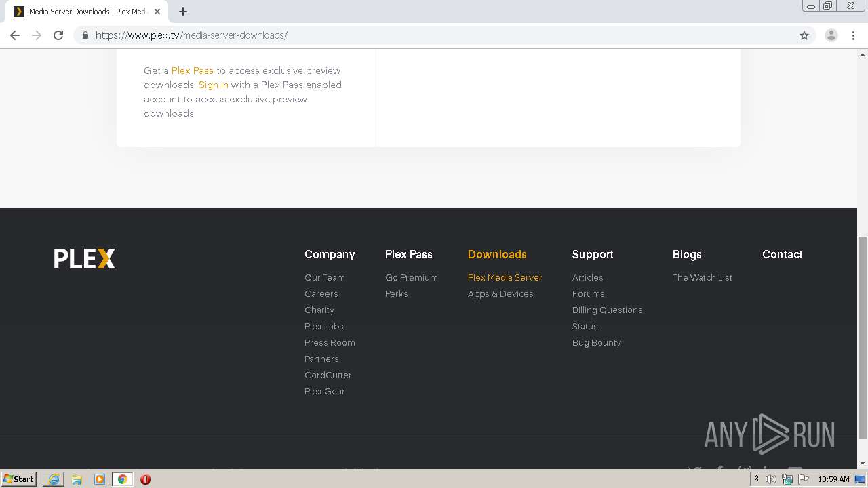Click the Plex logo in footer
The width and height of the screenshot is (868, 488).
[85, 258]
